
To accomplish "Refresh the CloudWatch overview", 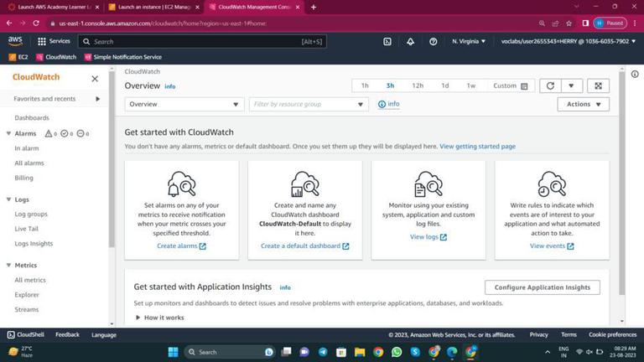I will click(x=550, y=85).
